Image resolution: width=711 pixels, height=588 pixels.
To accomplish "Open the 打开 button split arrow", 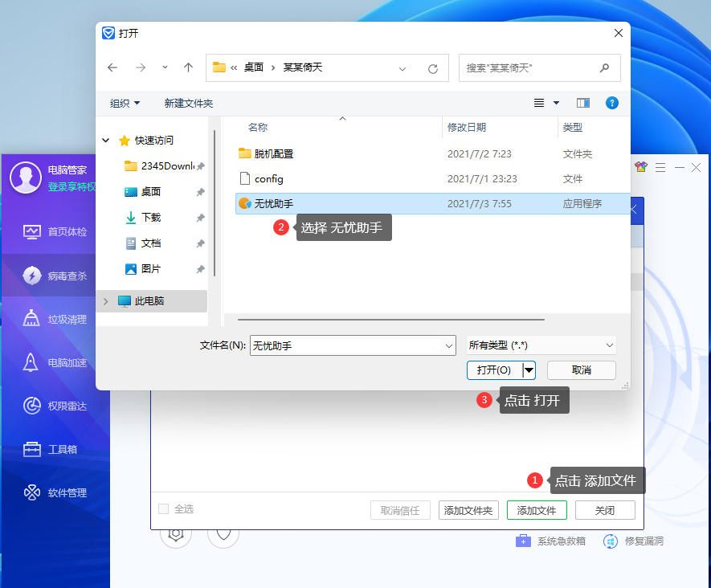I will click(x=529, y=370).
